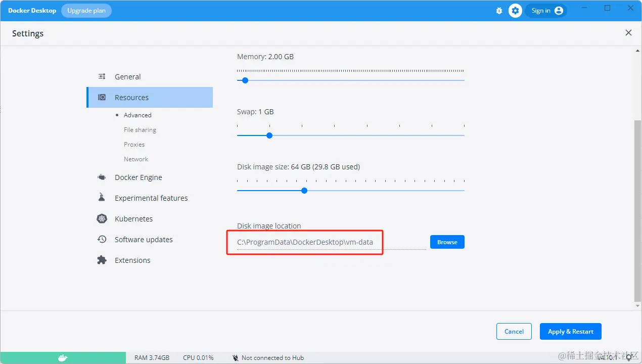Select the Resources settings section
The height and width of the screenshot is (364, 642).
pyautogui.click(x=150, y=97)
